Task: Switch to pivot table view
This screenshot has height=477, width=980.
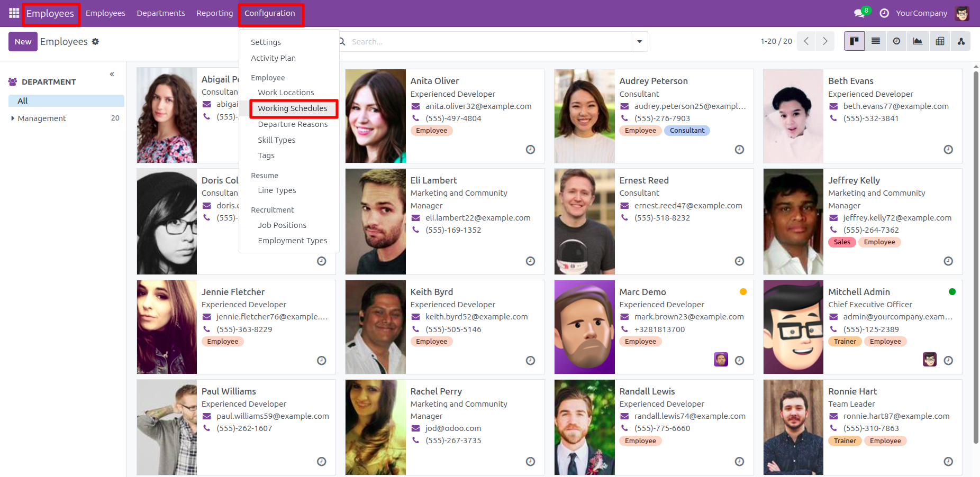Action: coord(940,41)
